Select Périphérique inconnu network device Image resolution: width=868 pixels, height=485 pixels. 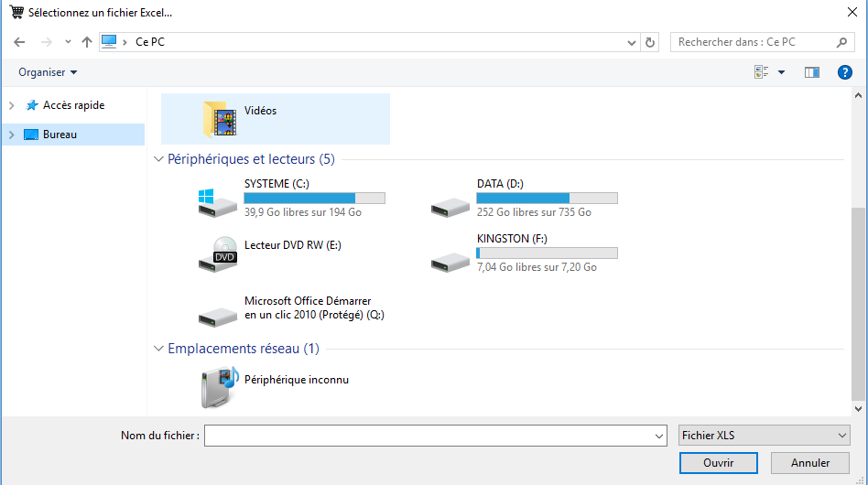pyautogui.click(x=296, y=380)
